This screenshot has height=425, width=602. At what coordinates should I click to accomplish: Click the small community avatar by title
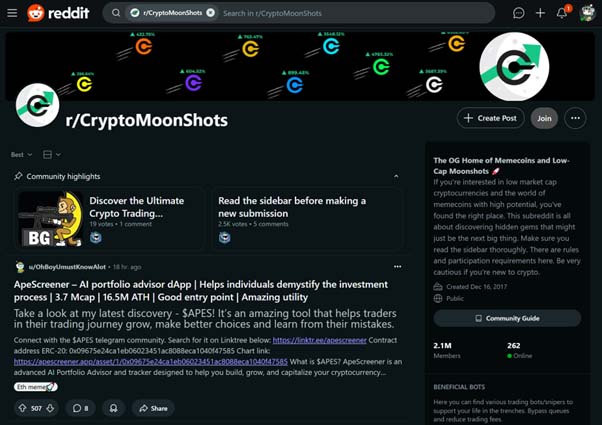(38, 105)
